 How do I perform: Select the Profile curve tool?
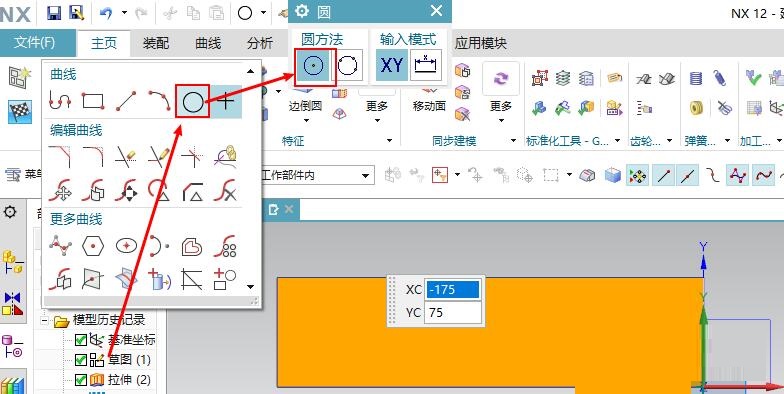[x=60, y=102]
